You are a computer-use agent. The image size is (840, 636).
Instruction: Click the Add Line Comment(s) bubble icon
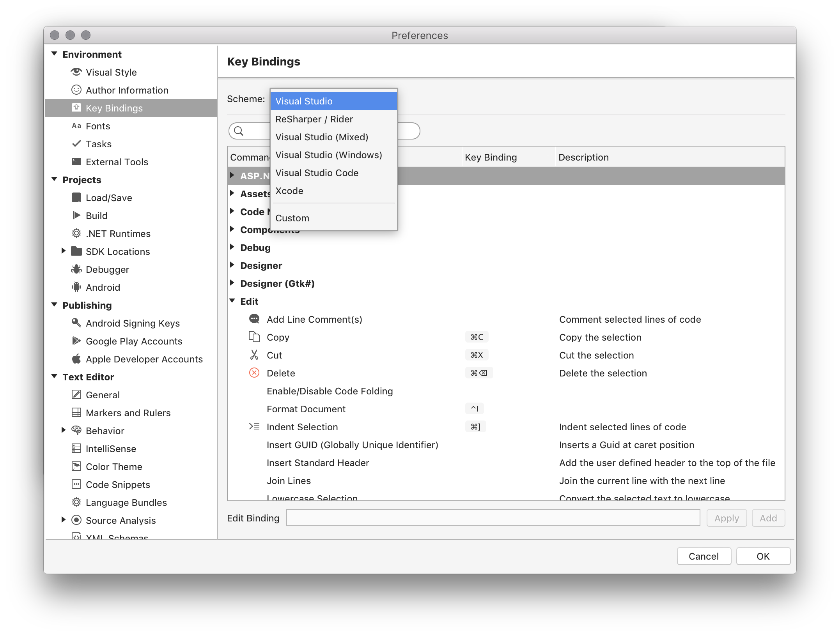[254, 319]
